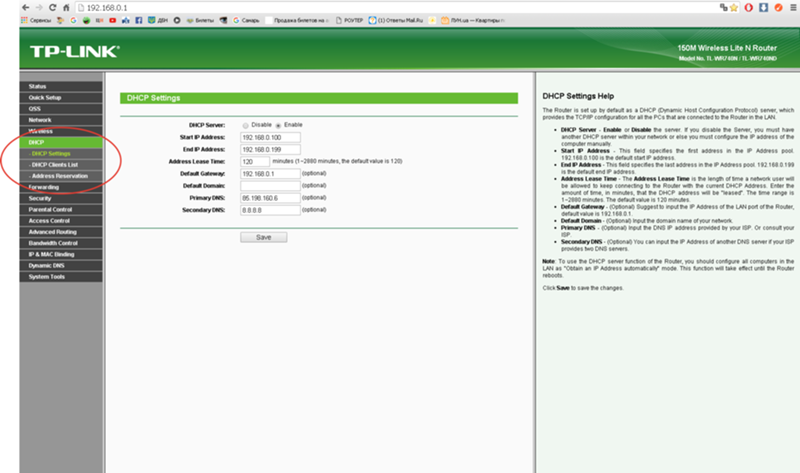This screenshot has height=473, width=800.
Task: Open the Access Control menu
Action: point(61,221)
